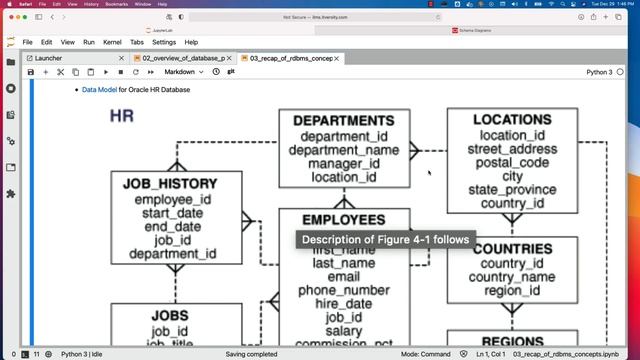Click Ln 1, Col 1 in status bar

[491, 354]
